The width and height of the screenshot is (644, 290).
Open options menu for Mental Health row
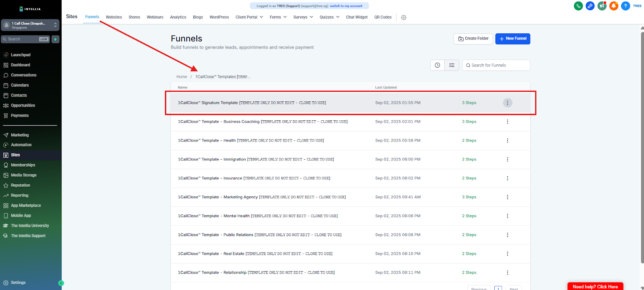click(x=508, y=216)
